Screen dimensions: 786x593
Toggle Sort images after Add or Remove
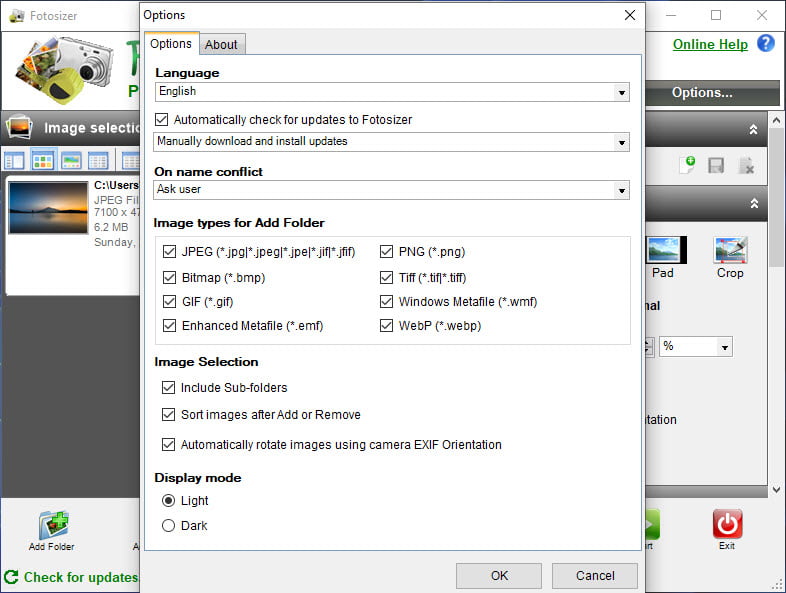click(168, 415)
